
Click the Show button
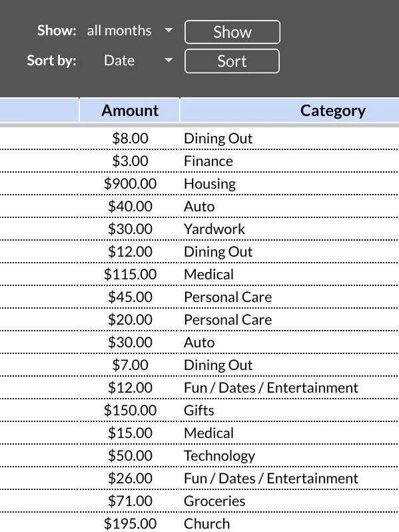point(232,32)
